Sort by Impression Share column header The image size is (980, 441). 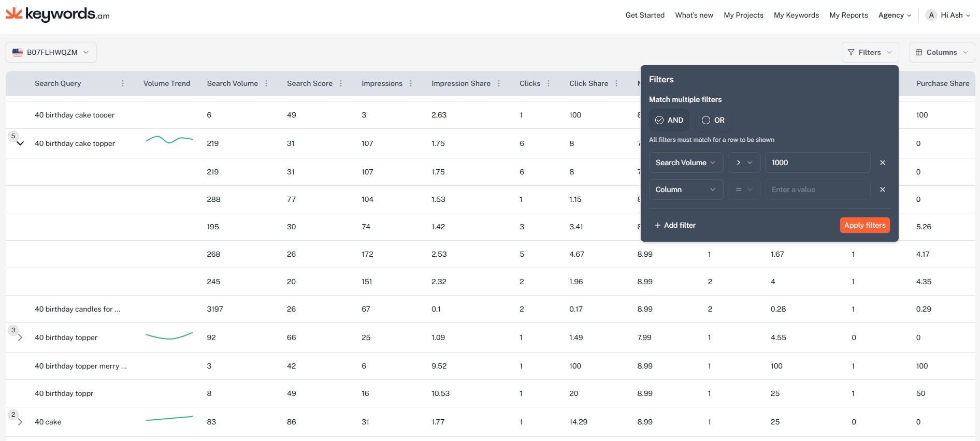[461, 83]
